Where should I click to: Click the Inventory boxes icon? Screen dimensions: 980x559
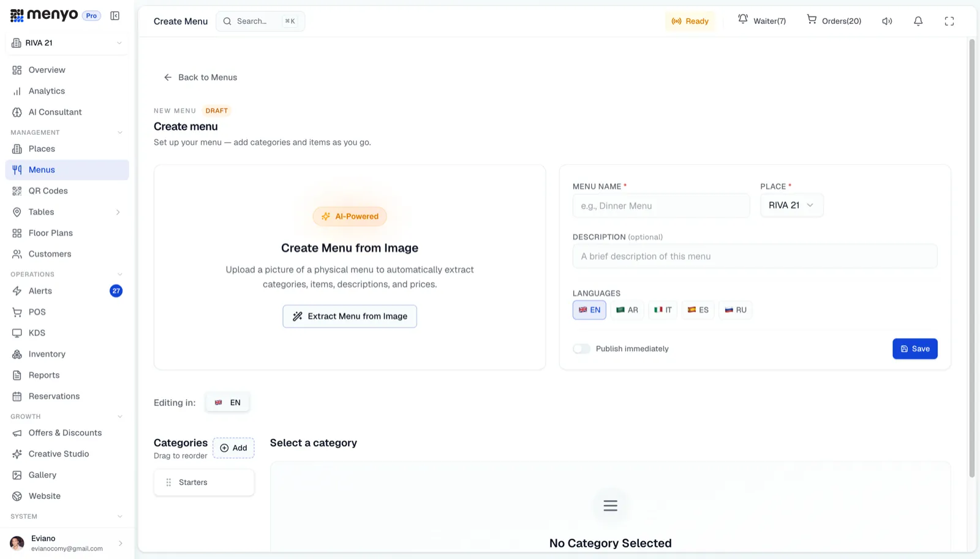(17, 354)
